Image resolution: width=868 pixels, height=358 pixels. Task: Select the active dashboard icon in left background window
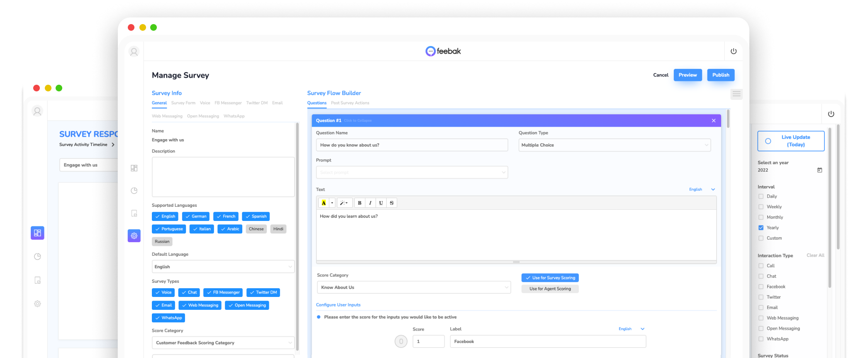(x=37, y=233)
